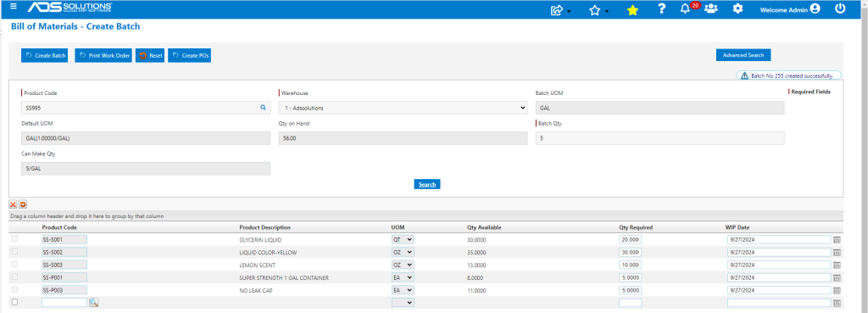
Task: Sort by Qty Available column header
Action: (484, 227)
